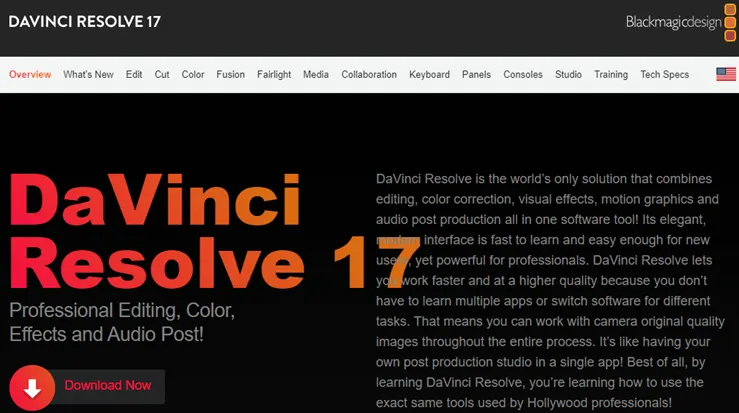Switch to the Cut tab
Image resolution: width=739 pixels, height=413 pixels.
click(x=162, y=74)
